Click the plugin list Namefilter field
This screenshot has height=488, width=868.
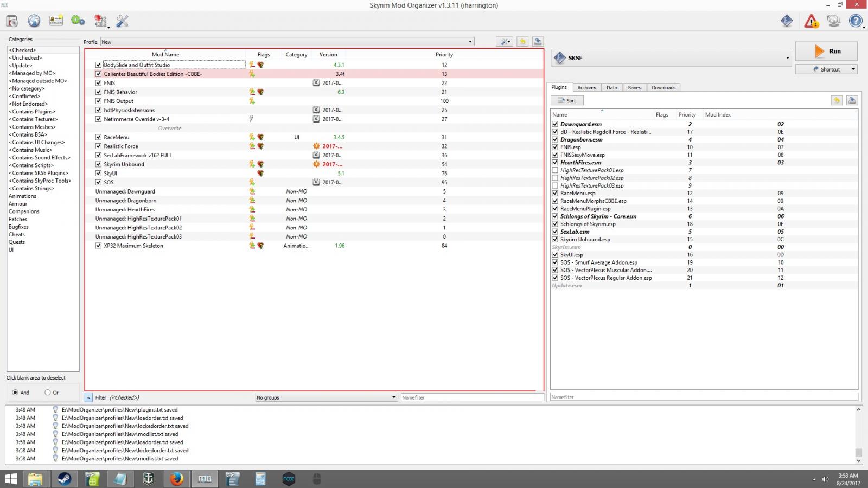coord(704,397)
